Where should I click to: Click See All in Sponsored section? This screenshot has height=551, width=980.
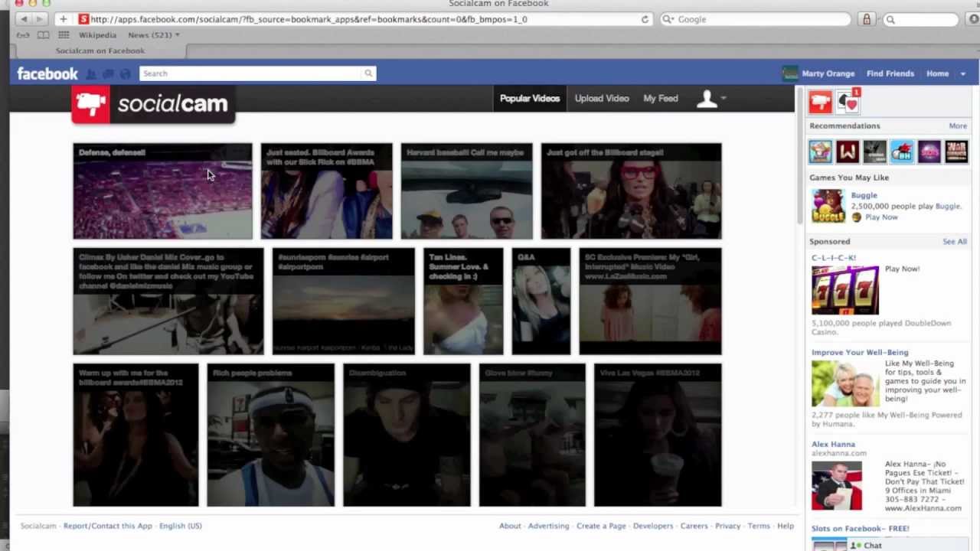955,241
